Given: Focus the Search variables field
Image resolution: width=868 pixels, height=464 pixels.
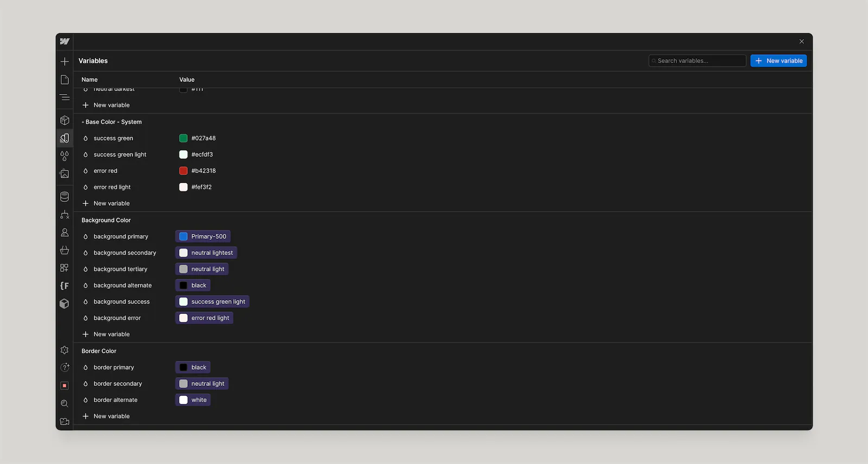Looking at the screenshot, I should (x=697, y=61).
